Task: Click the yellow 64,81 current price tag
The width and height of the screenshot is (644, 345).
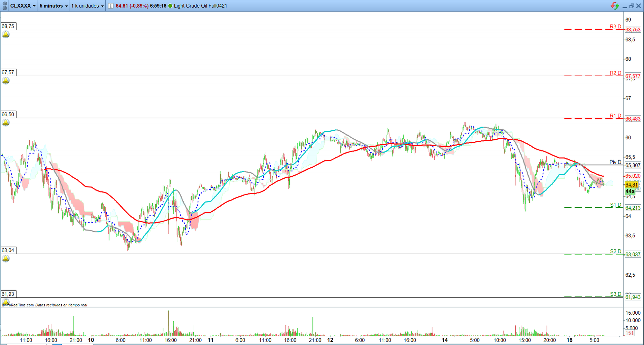Action: pyautogui.click(x=632, y=185)
